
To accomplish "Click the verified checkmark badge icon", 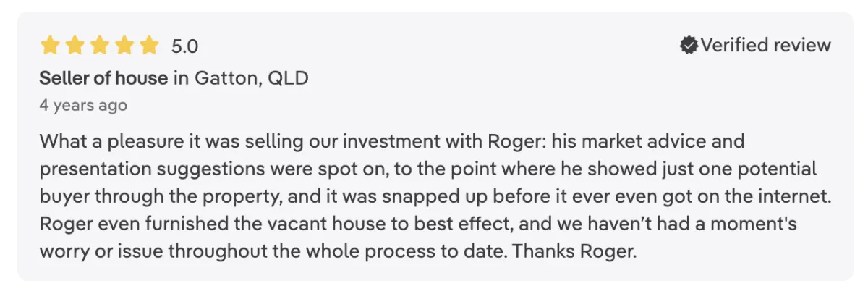I will tap(689, 46).
